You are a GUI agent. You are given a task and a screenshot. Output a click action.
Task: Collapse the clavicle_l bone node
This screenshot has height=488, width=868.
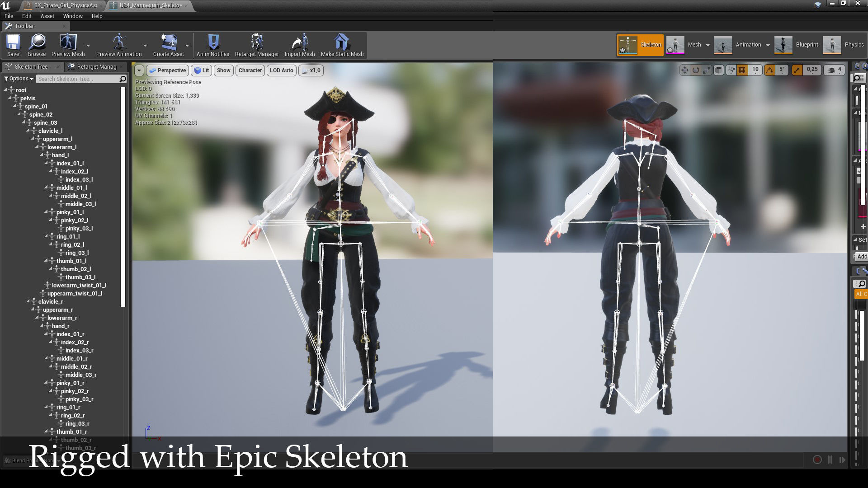tap(28, 131)
